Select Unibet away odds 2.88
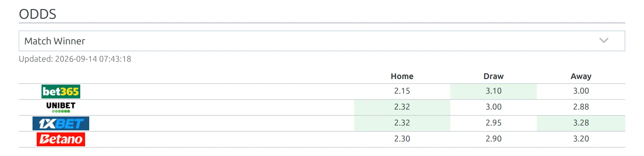The width and height of the screenshot is (644, 156). (x=581, y=107)
